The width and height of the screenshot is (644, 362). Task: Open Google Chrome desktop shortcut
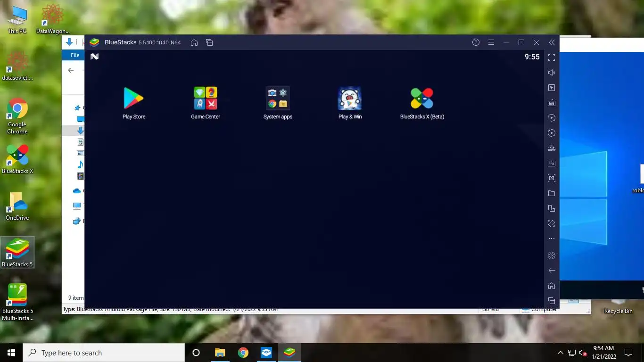click(x=17, y=116)
